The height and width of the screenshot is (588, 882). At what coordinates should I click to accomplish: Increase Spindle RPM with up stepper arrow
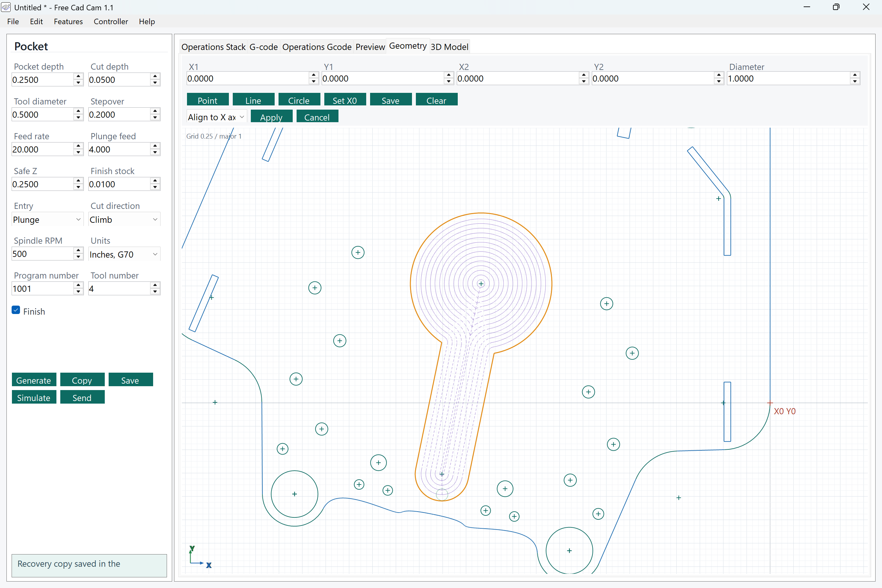[x=78, y=250]
